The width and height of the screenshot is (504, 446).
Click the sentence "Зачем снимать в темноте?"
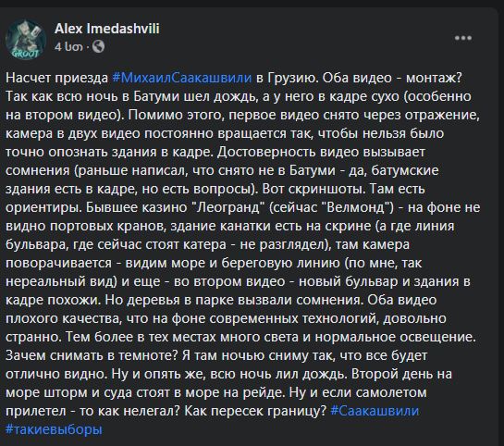(x=92, y=355)
